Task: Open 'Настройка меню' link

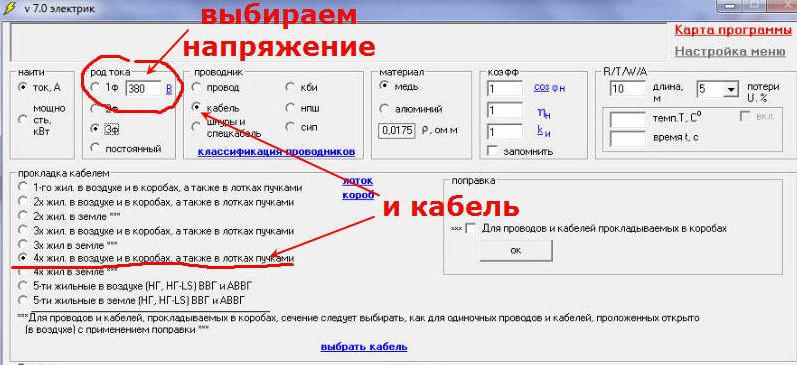Action: (730, 51)
